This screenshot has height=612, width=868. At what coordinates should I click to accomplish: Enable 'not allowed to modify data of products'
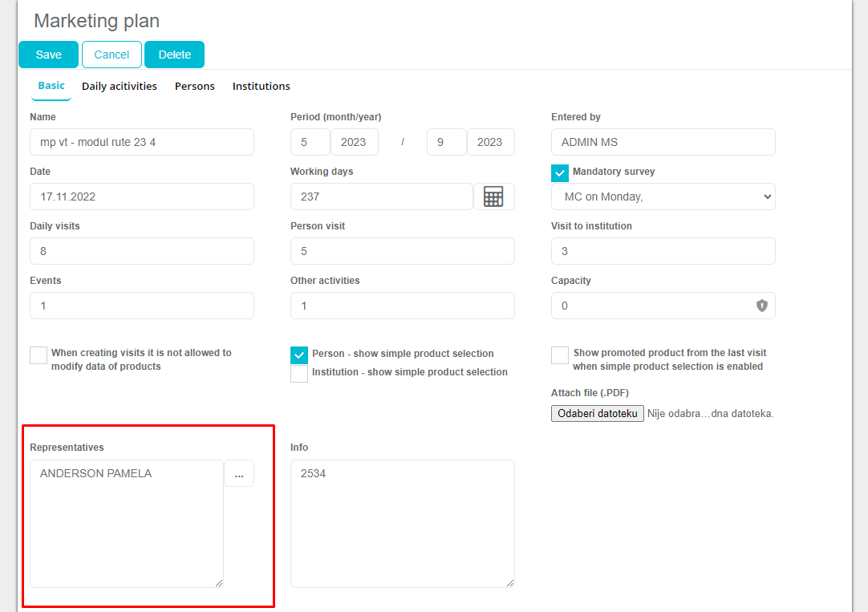click(39, 355)
